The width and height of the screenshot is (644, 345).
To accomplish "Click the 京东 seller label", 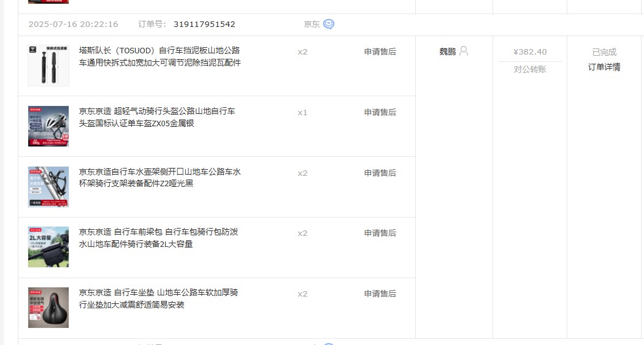I will point(312,24).
